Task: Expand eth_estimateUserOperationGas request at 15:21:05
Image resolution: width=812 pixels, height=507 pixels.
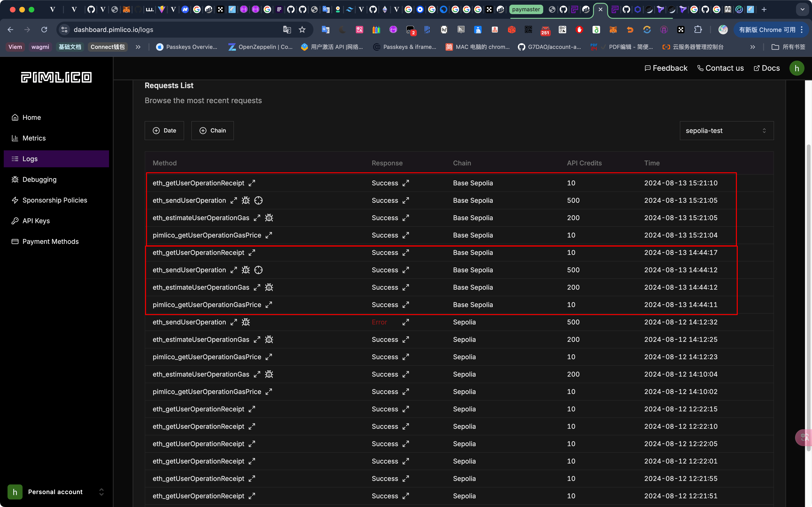Action: click(x=257, y=218)
